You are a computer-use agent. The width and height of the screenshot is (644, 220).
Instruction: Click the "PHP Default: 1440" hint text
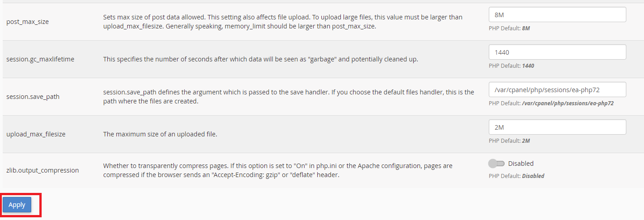(511, 66)
